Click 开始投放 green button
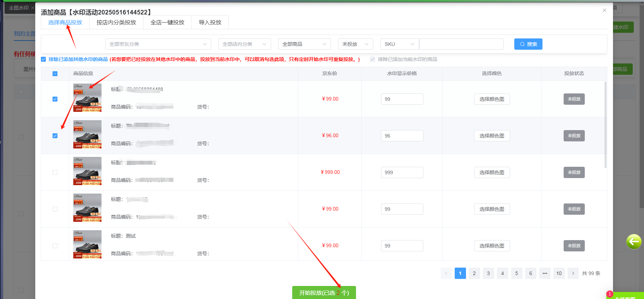The width and height of the screenshot is (644, 299). click(324, 293)
